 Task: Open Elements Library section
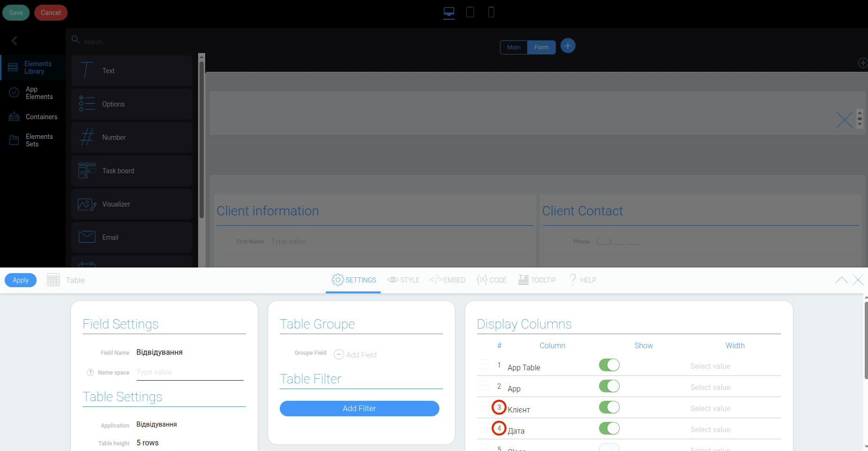tap(33, 68)
